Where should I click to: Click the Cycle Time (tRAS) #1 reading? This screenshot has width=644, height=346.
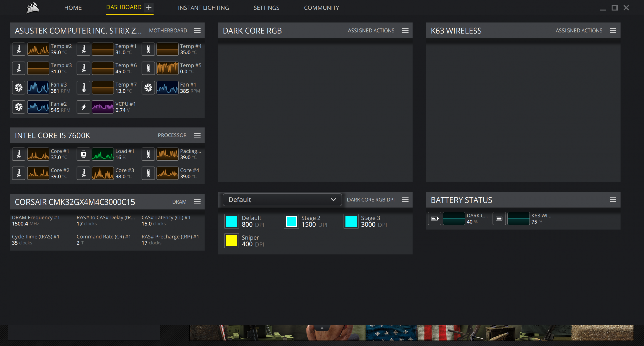[36, 240]
